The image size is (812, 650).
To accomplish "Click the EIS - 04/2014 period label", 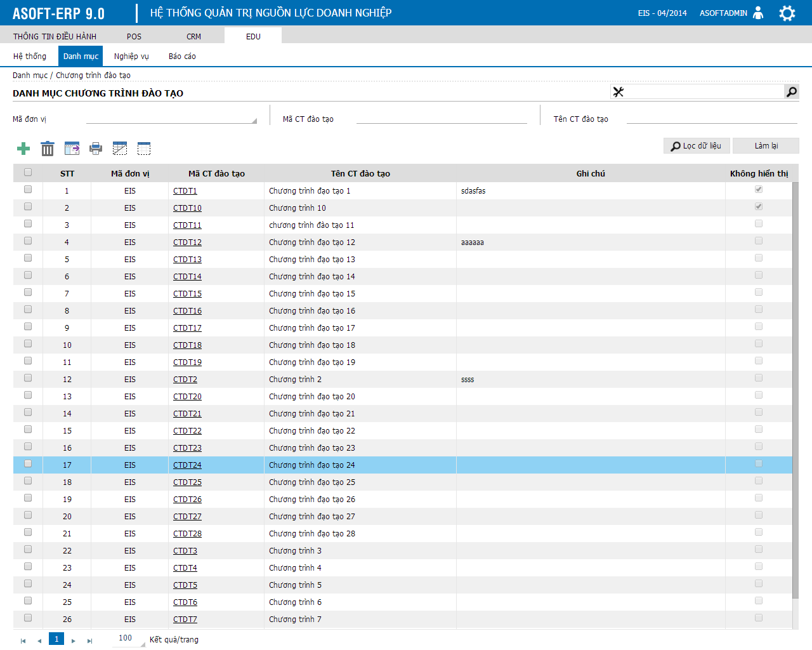I will (x=662, y=13).
